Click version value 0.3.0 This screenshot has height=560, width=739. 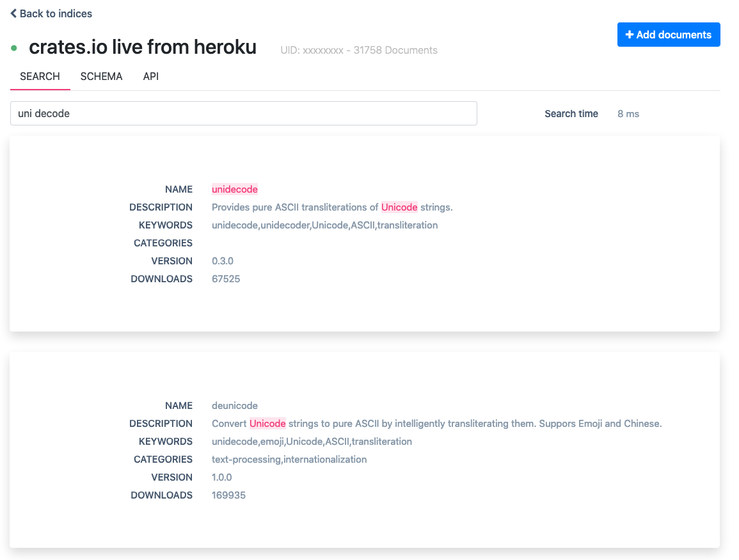coord(223,260)
